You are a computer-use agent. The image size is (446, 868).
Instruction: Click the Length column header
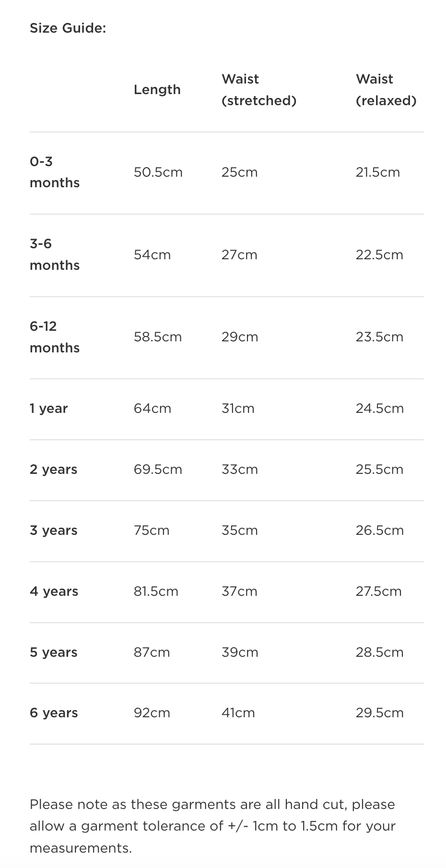(157, 90)
